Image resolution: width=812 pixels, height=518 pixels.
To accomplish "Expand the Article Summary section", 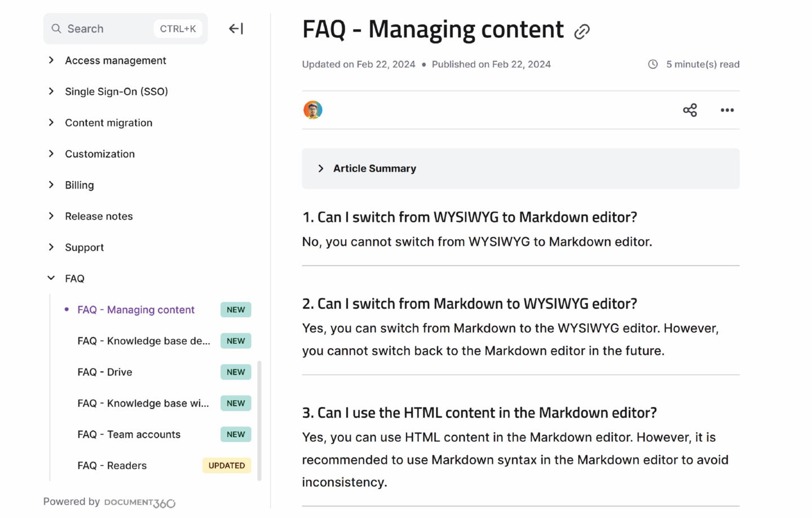I will point(520,169).
